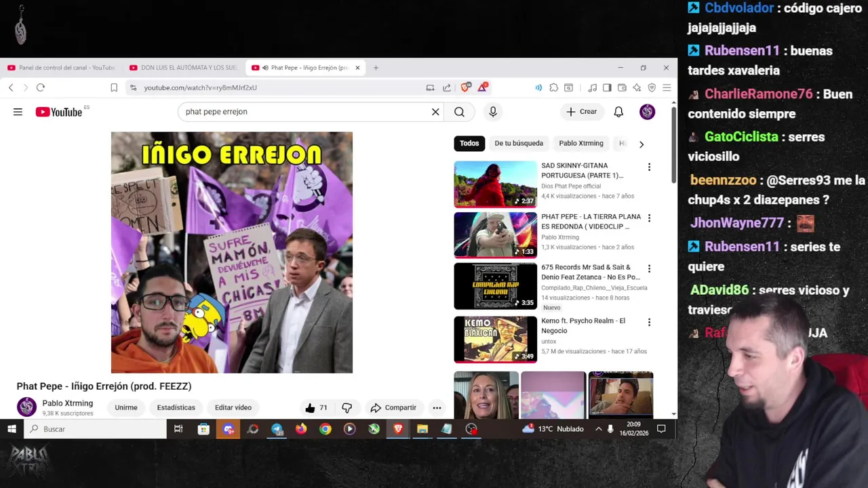Open Brave Shields lion icon
Image resolution: width=868 pixels, height=488 pixels.
coord(465,87)
